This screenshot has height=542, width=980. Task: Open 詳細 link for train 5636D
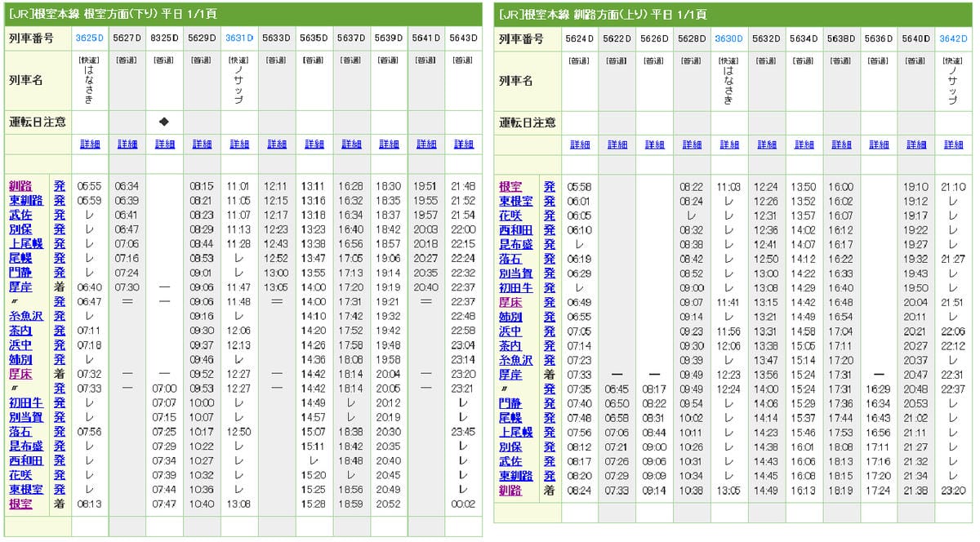(x=879, y=144)
